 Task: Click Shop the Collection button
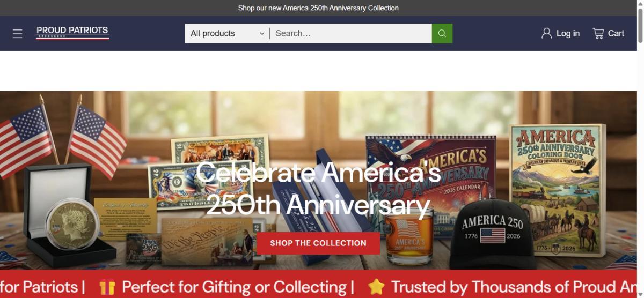coord(318,243)
